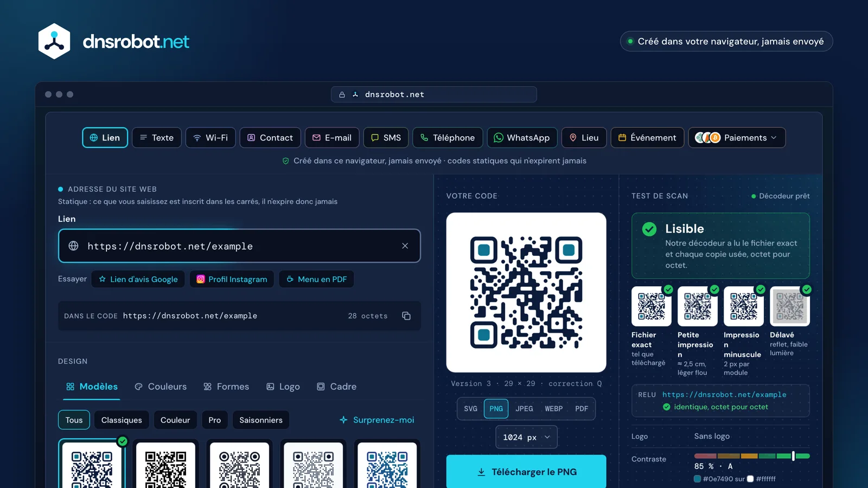The image size is (868, 488).
Task: Try the Lien d'avis Google example
Action: coord(138,279)
